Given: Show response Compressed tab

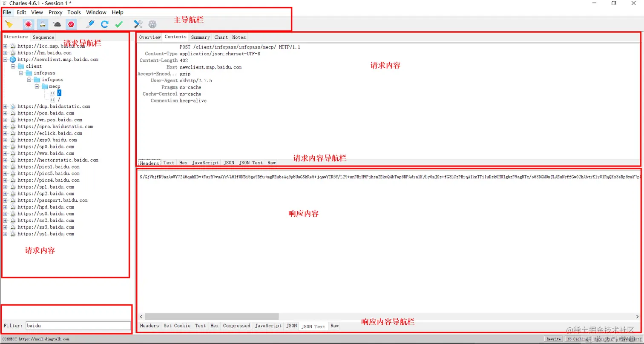Looking at the screenshot, I should pyautogui.click(x=236, y=326).
